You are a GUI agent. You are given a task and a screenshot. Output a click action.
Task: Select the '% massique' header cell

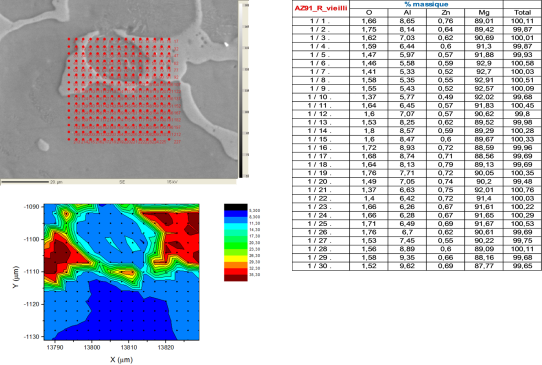pos(426,4)
